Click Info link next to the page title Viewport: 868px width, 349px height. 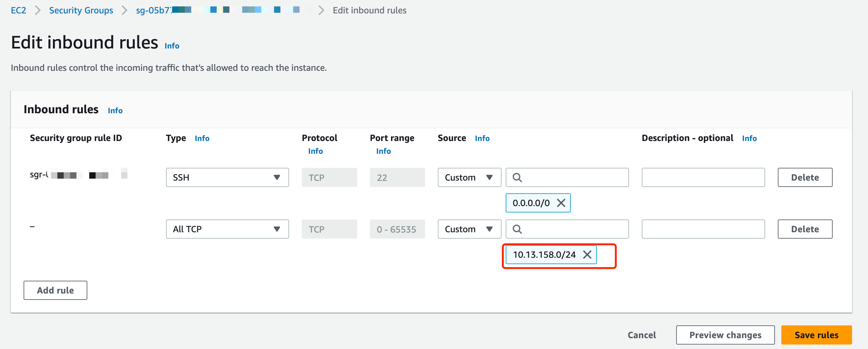(171, 46)
